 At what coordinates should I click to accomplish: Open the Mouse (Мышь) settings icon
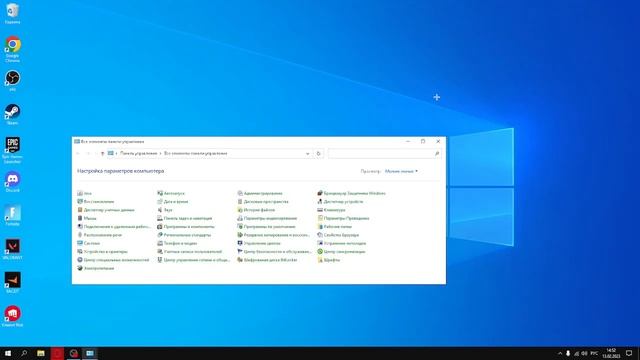(80, 218)
